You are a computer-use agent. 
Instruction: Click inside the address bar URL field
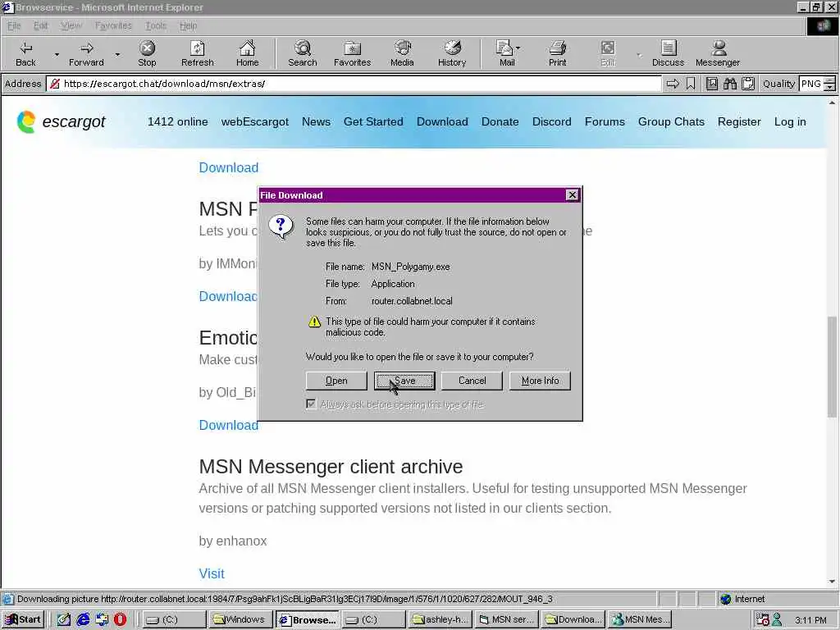(x=354, y=84)
